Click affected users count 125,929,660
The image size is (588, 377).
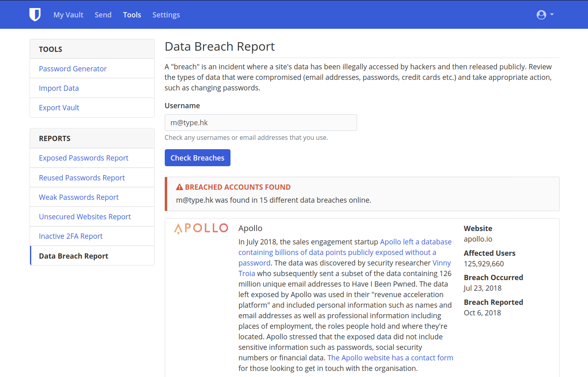tap(484, 263)
